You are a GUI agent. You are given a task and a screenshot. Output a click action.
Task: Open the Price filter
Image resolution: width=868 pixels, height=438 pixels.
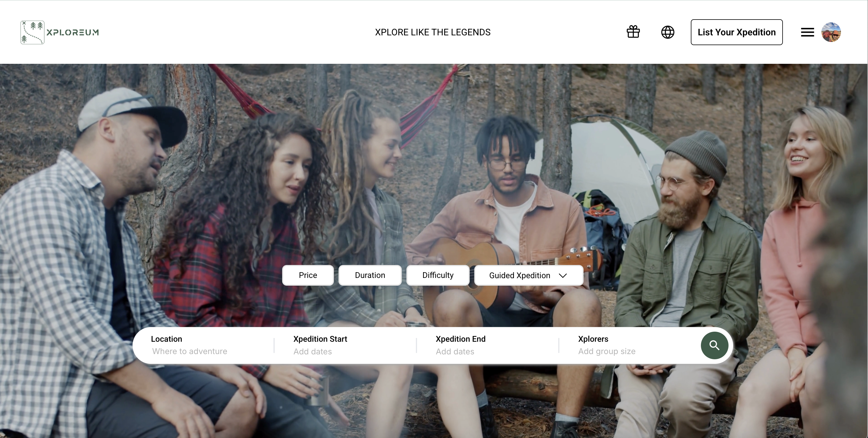coord(308,275)
